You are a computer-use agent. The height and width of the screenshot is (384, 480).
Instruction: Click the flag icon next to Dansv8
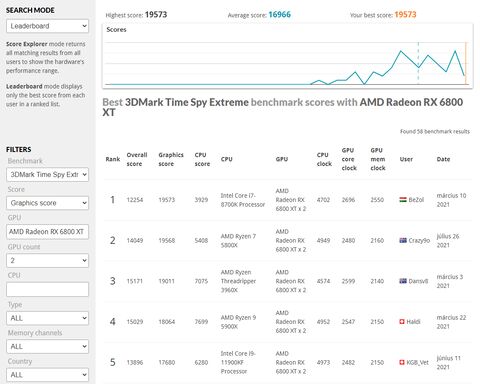point(403,281)
